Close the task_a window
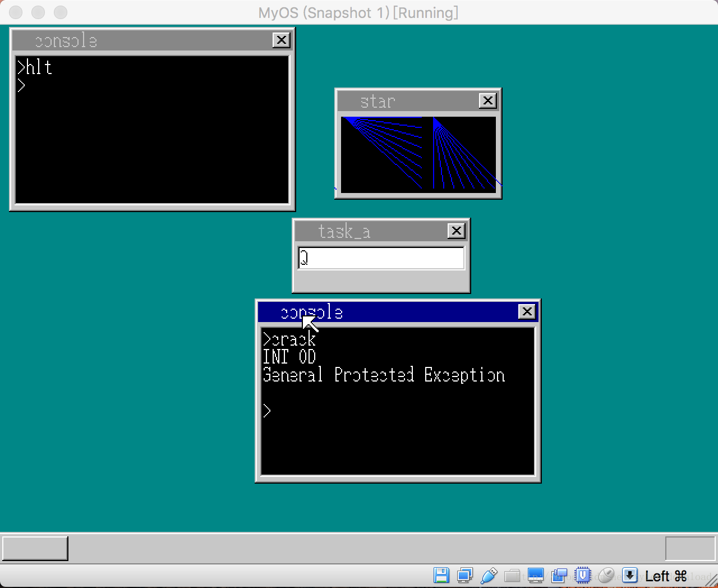Image resolution: width=718 pixels, height=588 pixels. tap(457, 231)
